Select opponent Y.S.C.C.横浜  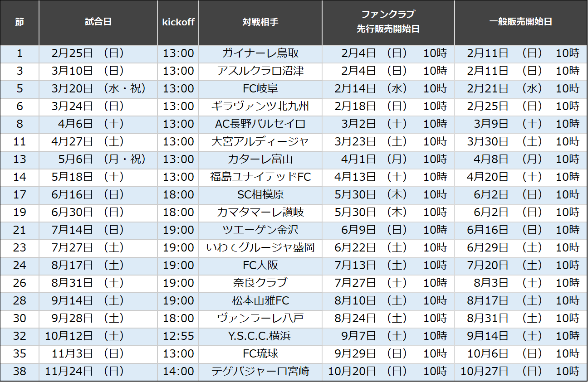tap(260, 336)
